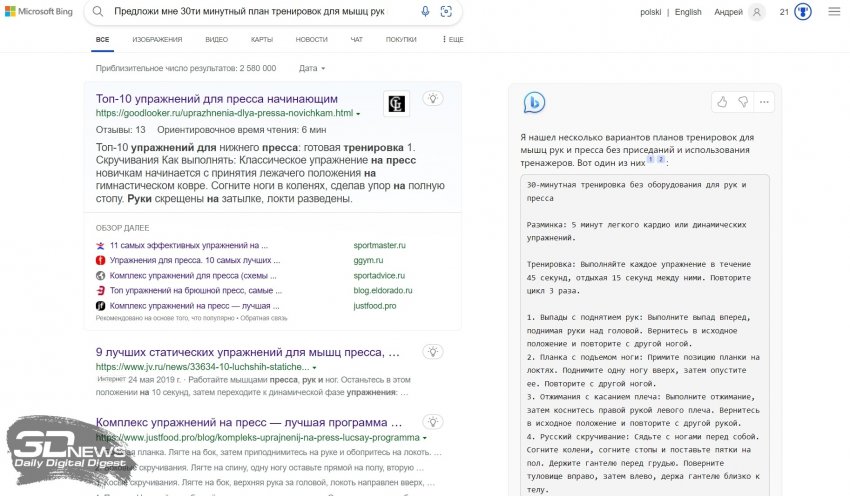Switch language to English

pyautogui.click(x=688, y=12)
